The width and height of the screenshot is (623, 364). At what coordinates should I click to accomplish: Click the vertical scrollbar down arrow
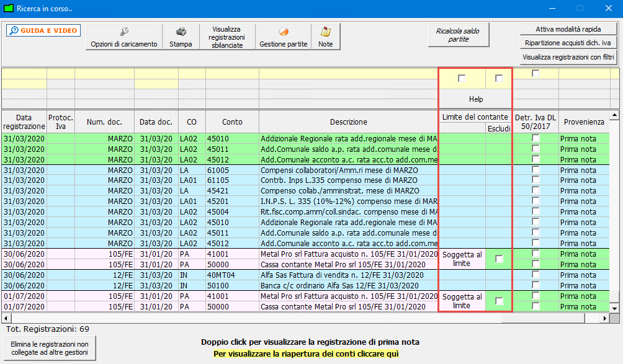[x=614, y=308]
